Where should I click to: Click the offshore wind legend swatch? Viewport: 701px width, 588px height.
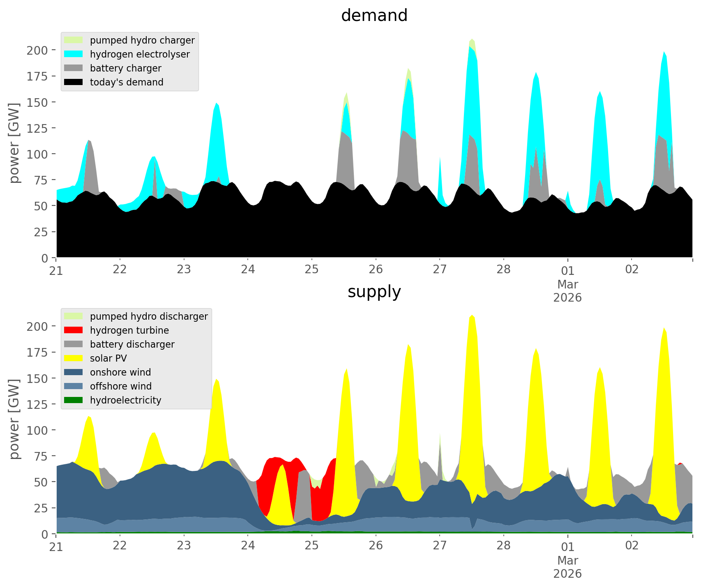tap(74, 386)
